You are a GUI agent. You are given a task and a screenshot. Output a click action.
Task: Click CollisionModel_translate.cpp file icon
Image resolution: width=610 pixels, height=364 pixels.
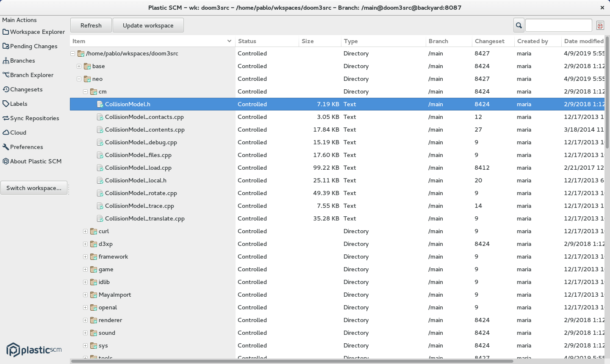coord(100,218)
